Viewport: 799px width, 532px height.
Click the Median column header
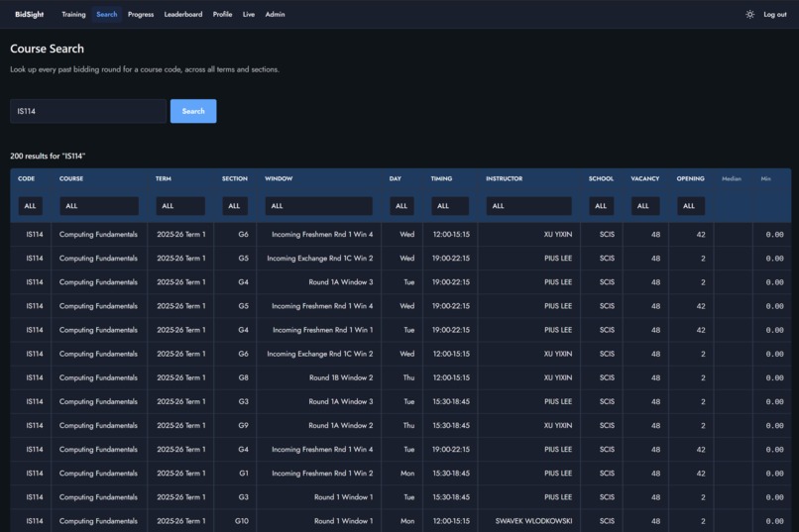732,178
